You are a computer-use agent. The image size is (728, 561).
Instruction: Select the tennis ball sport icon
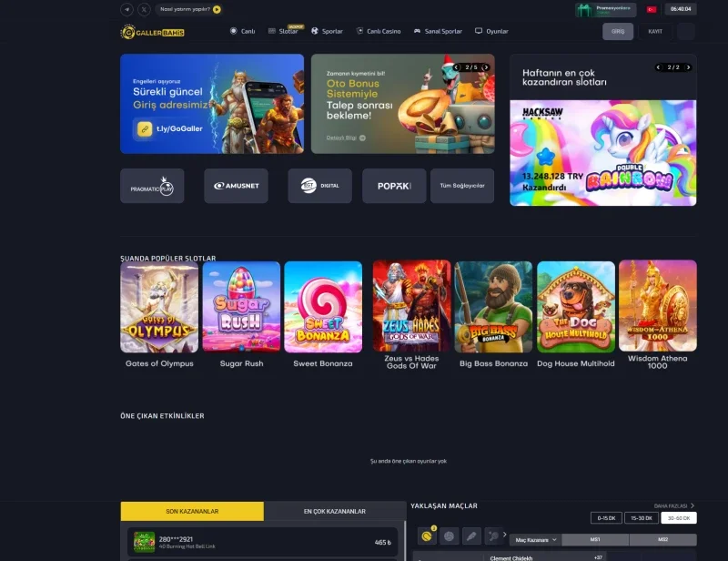coord(427,536)
